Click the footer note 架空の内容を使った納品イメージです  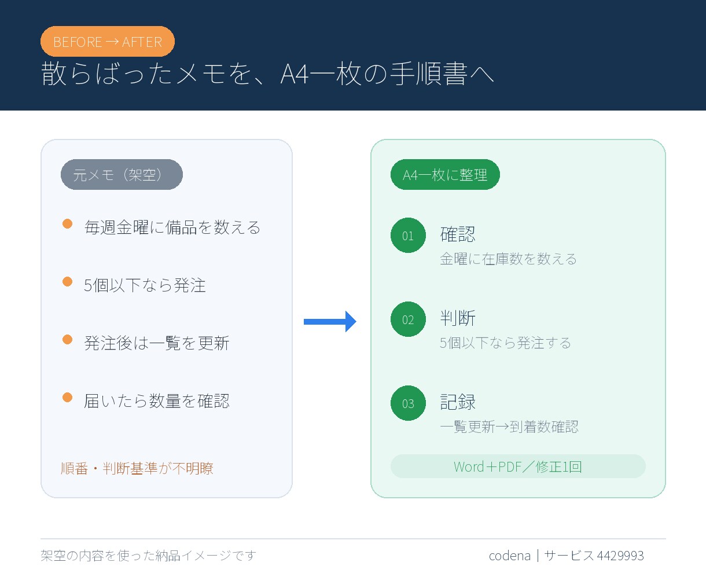[148, 556]
